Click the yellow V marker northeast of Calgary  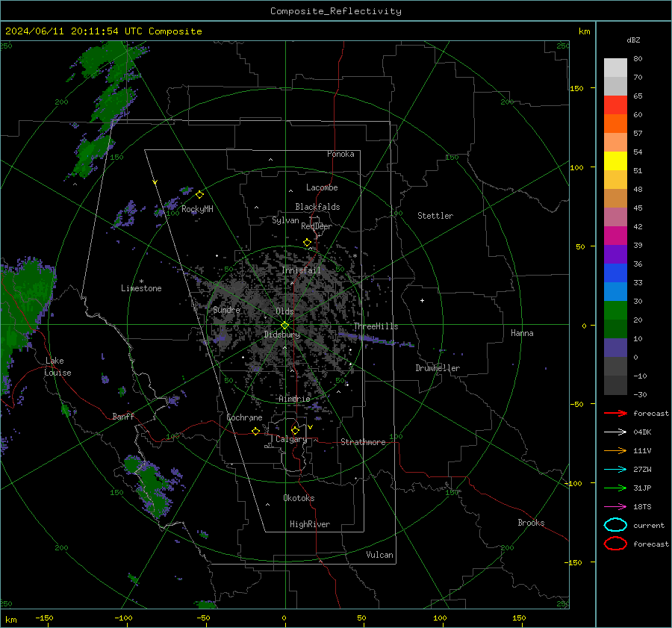tap(311, 427)
